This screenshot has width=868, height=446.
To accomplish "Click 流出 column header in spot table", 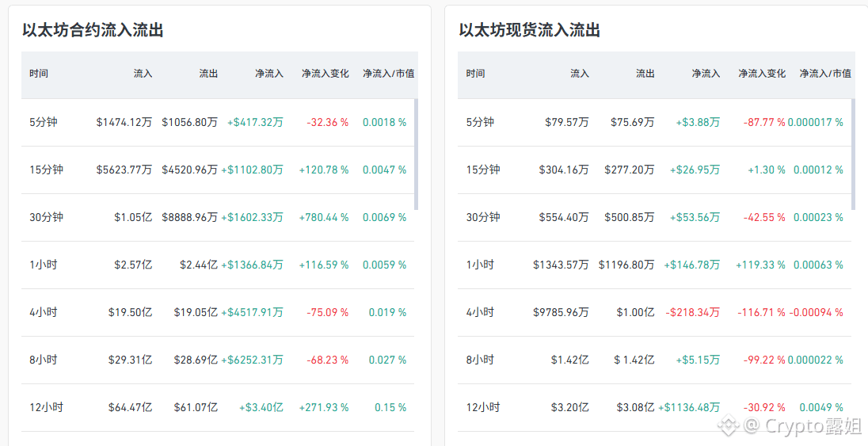I will coord(645,73).
